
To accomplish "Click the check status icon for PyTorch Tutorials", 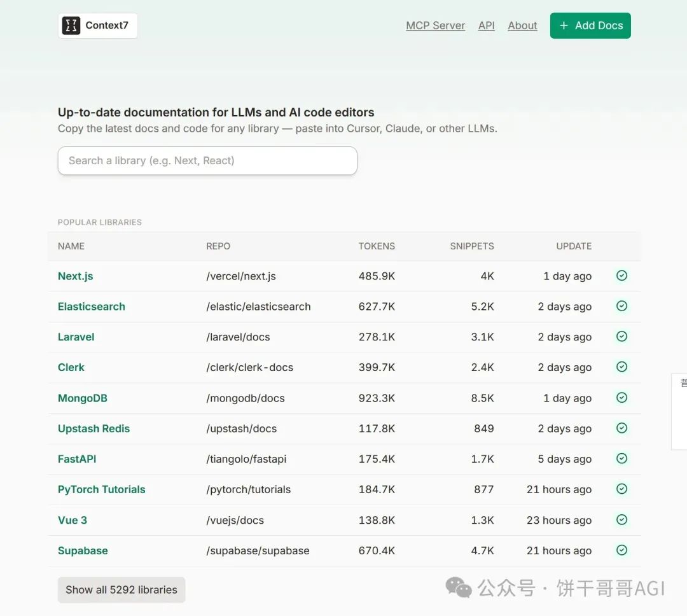I will [x=621, y=489].
